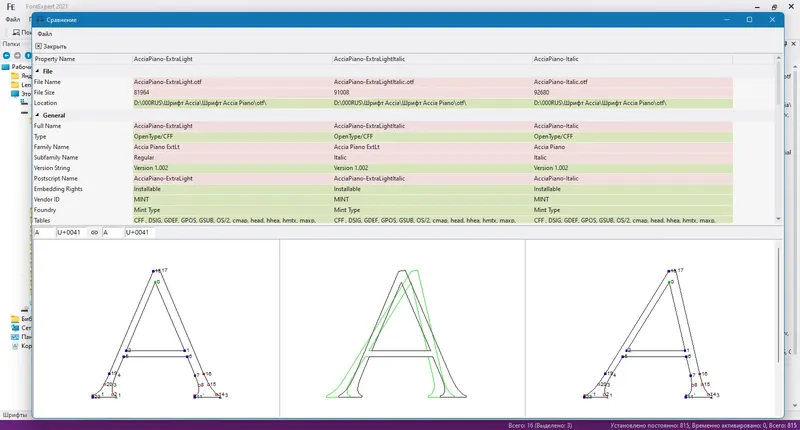Viewport: 800px width, 430px height.
Task: Select the Vendor ID property row label
Action: pos(47,199)
